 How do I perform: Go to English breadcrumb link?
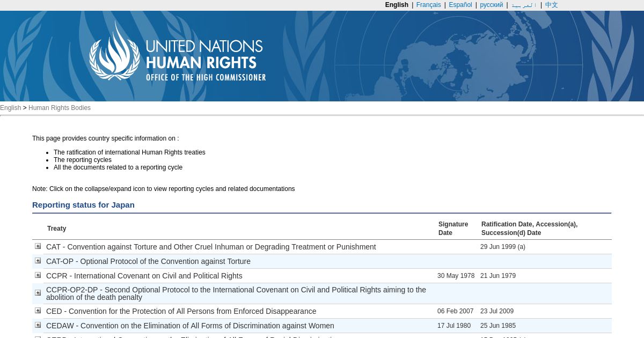tap(10, 108)
